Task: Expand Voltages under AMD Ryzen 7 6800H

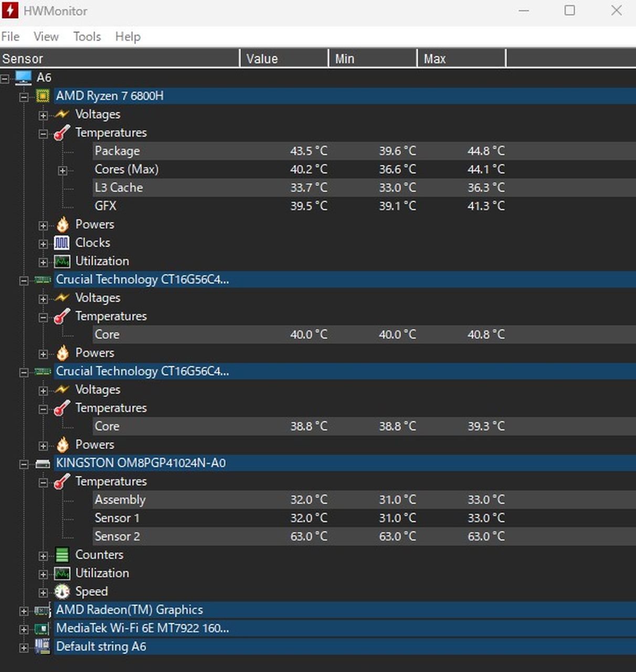Action: [x=43, y=115]
